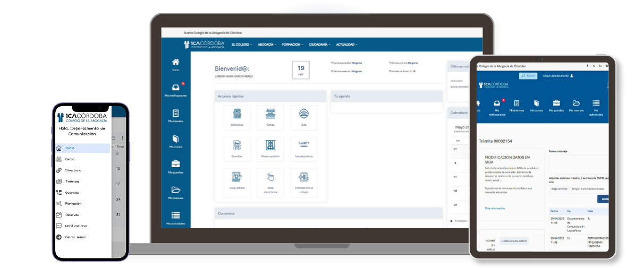The width and height of the screenshot is (644, 268).
Task: Open Mis reservas folder icon in laptop sidebar
Action: coord(176,189)
